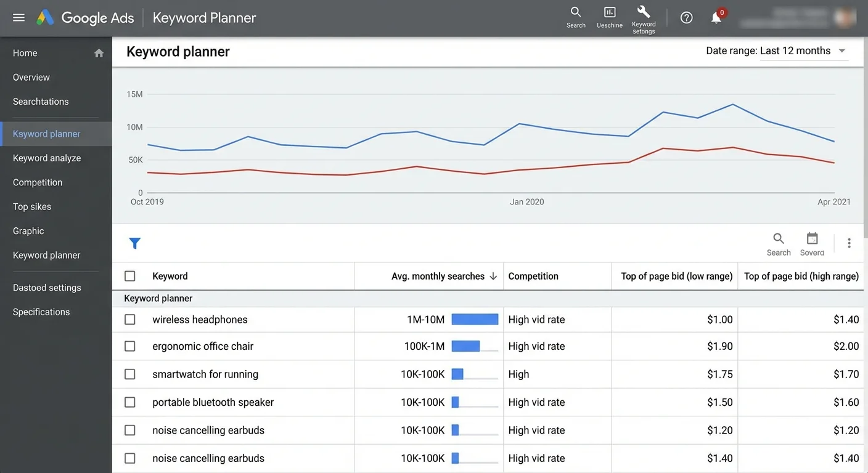Screen dimensions: 868x473
Task: Click the $2.00 high range bid
Action: pos(846,346)
